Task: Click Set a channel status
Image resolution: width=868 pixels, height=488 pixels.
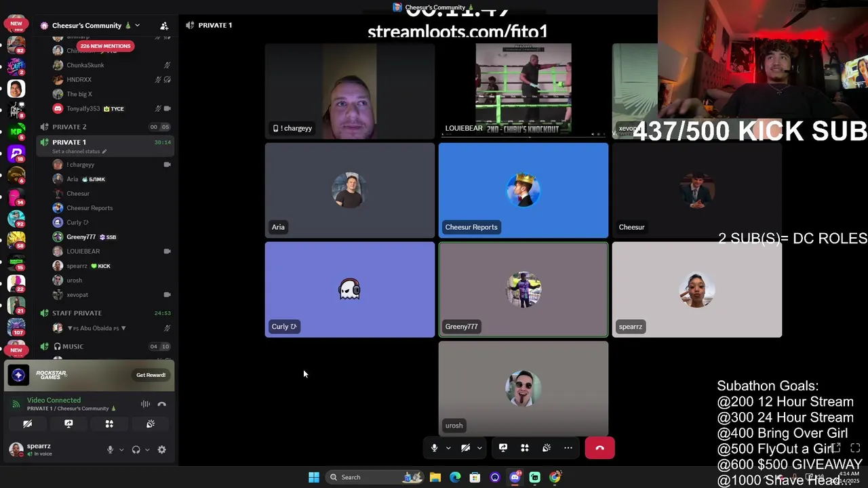Action: pyautogui.click(x=76, y=152)
